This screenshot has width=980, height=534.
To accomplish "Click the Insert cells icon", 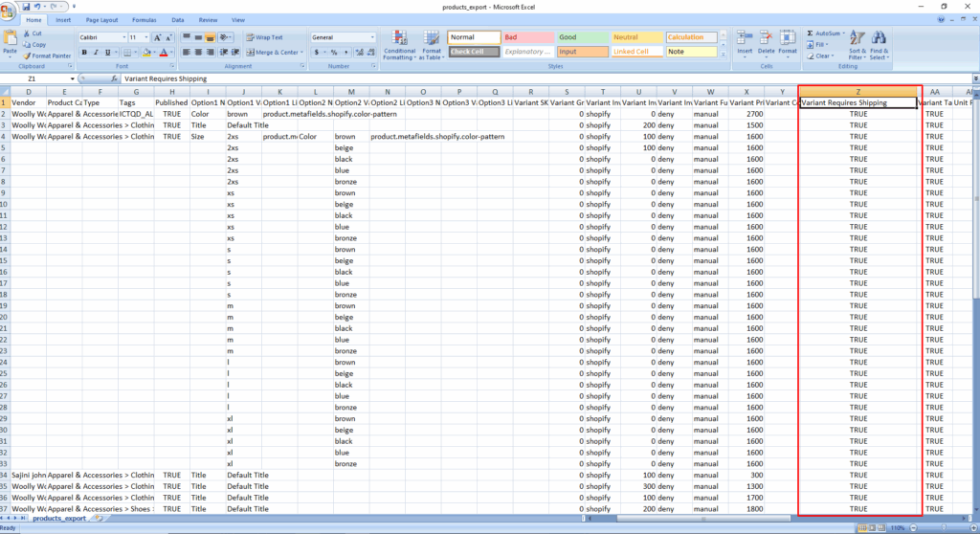I will pyautogui.click(x=744, y=38).
